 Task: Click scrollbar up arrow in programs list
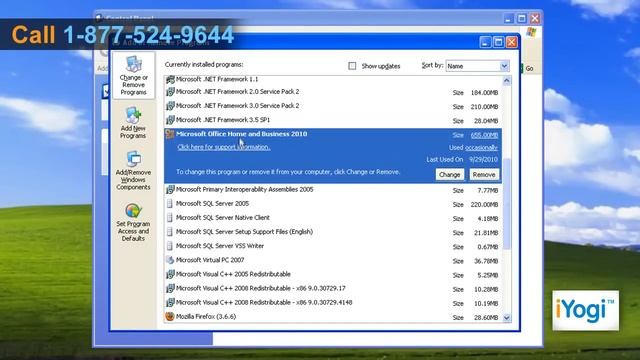[x=507, y=81]
